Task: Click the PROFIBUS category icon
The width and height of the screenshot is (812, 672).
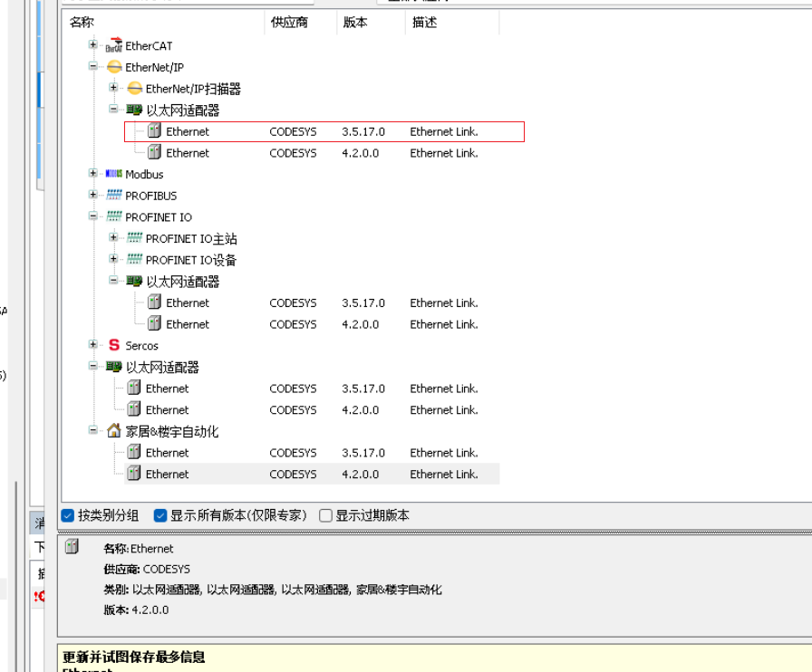Action: tap(113, 196)
